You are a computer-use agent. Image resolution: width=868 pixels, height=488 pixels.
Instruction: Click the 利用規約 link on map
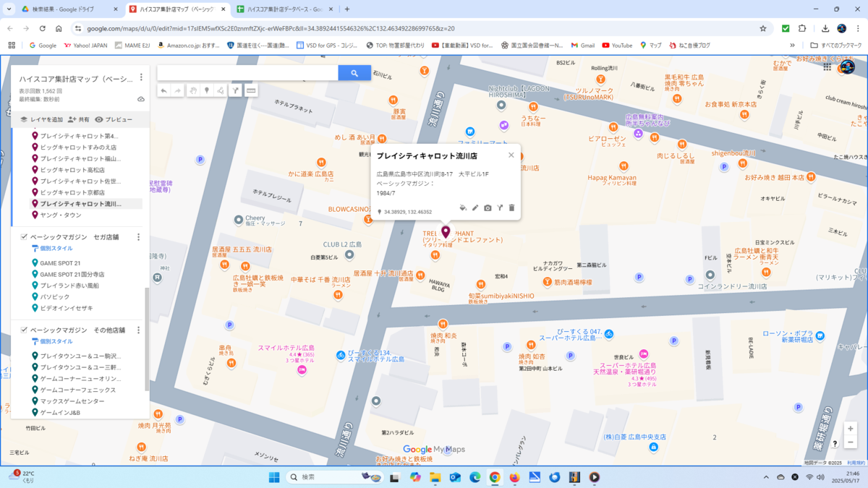pyautogui.click(x=856, y=462)
